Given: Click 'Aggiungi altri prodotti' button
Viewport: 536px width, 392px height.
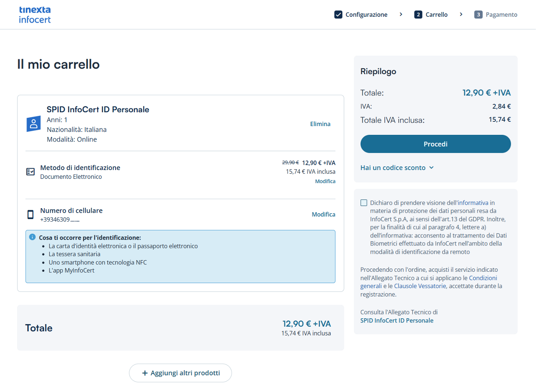Looking at the screenshot, I should point(180,373).
